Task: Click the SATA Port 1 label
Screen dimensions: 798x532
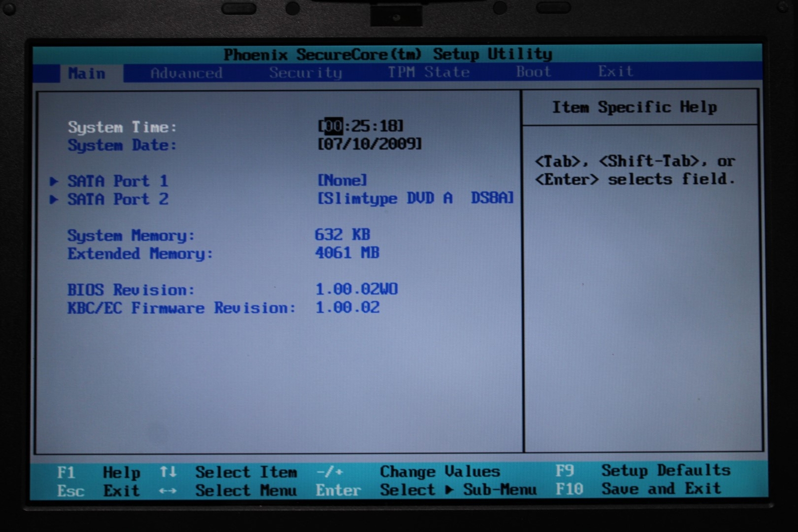Action: point(118,180)
